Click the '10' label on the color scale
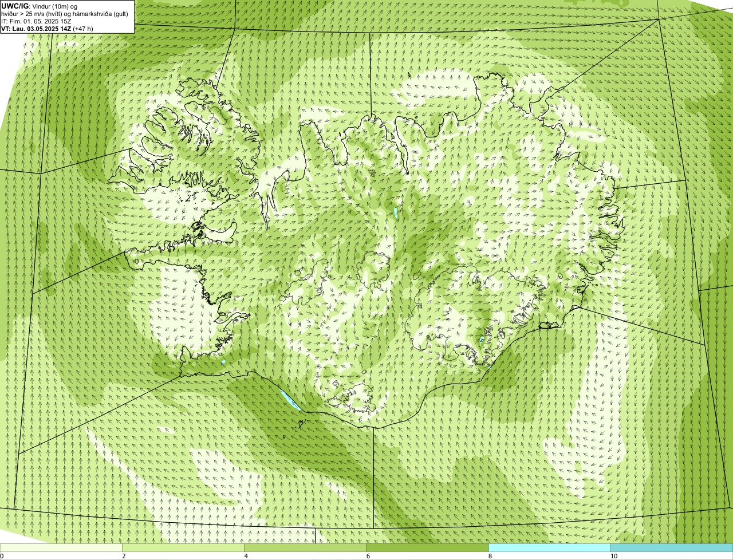This screenshot has width=733, height=560. [613, 556]
